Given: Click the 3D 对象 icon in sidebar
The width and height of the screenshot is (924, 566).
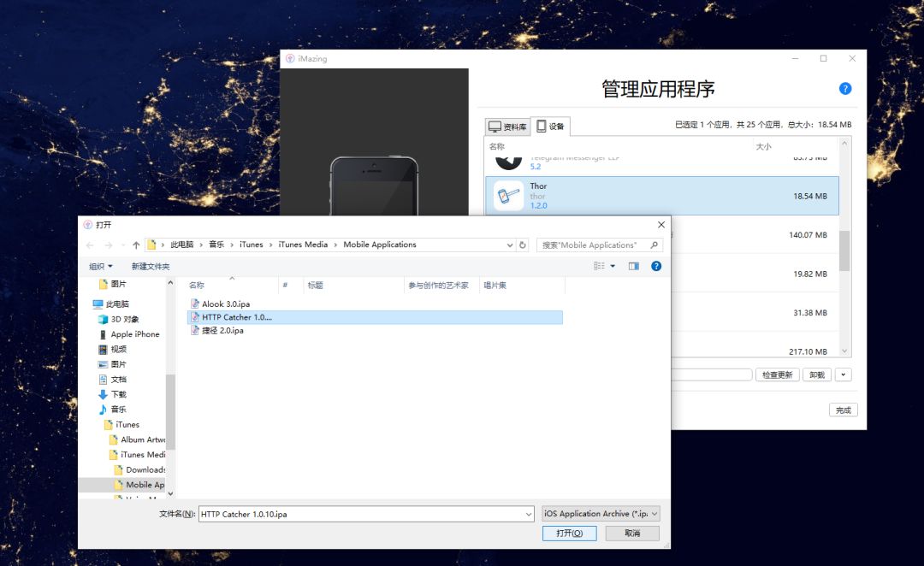Looking at the screenshot, I should 104,319.
